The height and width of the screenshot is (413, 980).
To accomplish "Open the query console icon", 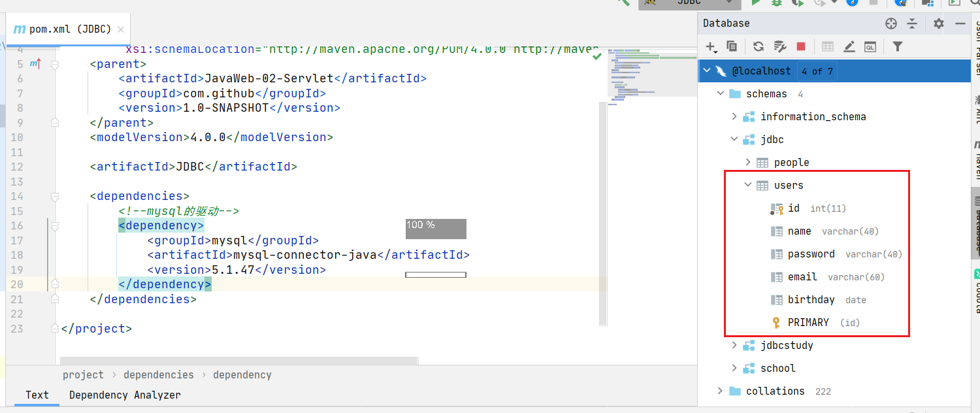I will coord(870,46).
